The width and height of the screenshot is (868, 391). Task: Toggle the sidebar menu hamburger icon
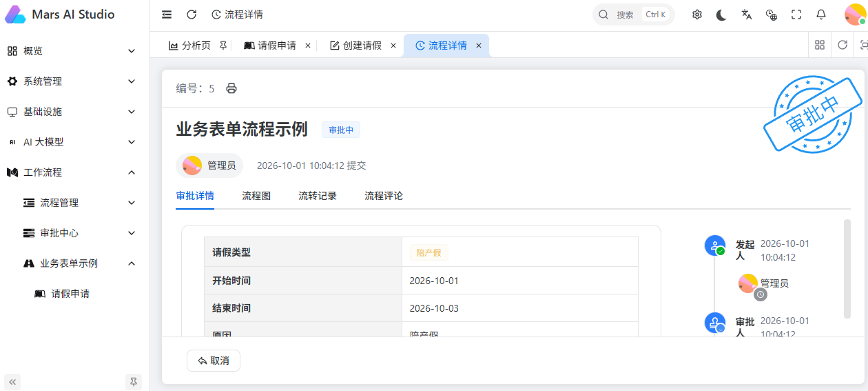point(167,14)
